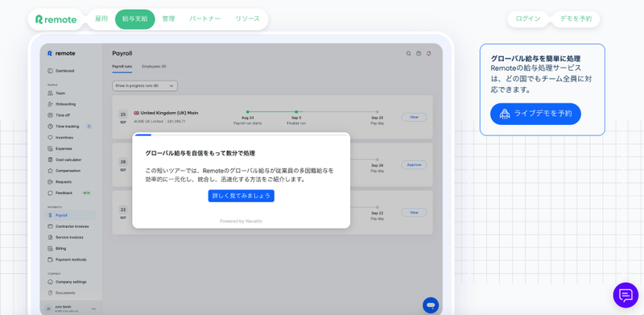Open the notifications bell icon
The height and width of the screenshot is (315, 644).
[429, 53]
